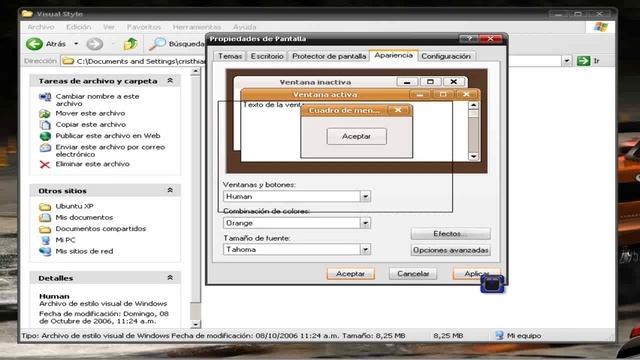Click the Windows flag logo in Explorer
The height and width of the screenshot is (360, 640).
(600, 27)
